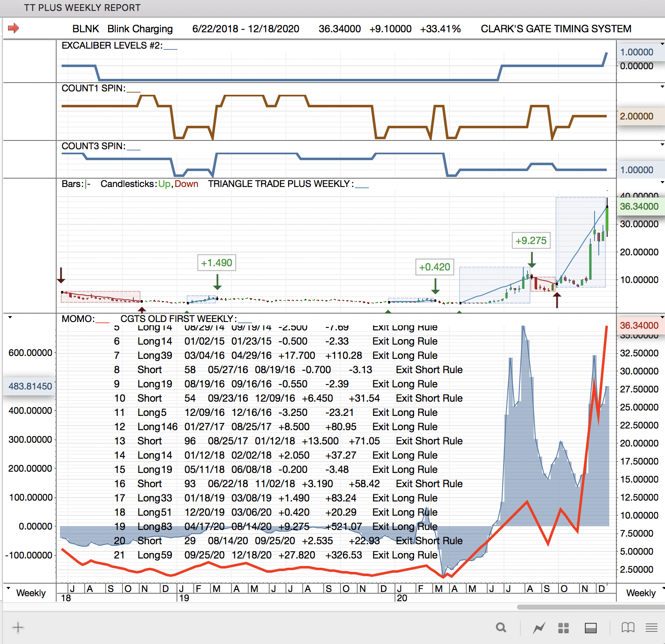Click the TT PLUS WEEKLY REPORT title tab

coord(82,8)
